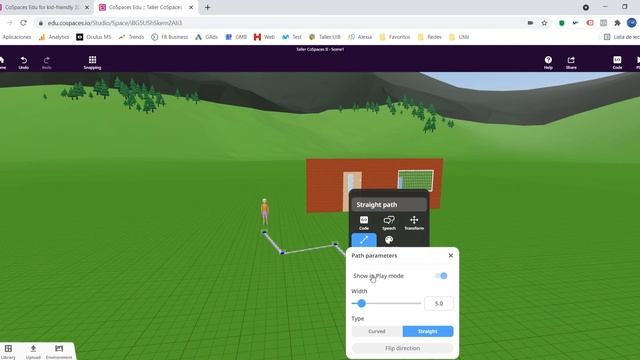Click the Flip direction button

[402, 348]
